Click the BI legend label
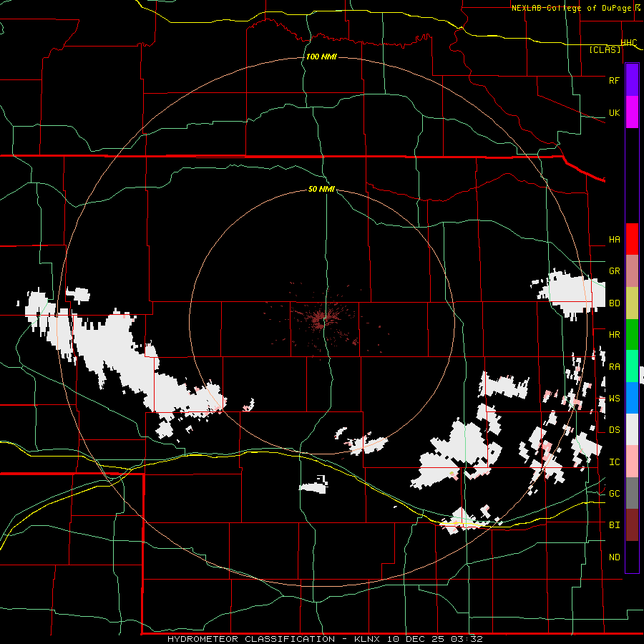This screenshot has width=644, height=644. [x=614, y=525]
